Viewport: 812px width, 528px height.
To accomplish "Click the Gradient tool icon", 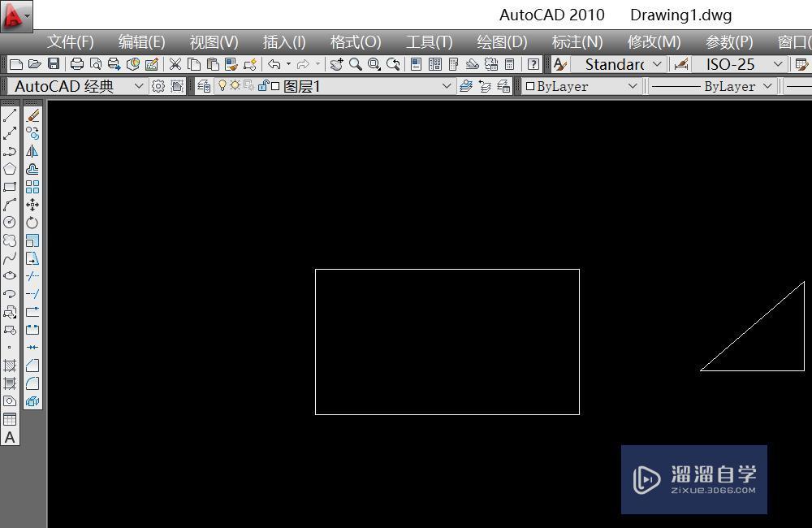I will click(10, 383).
